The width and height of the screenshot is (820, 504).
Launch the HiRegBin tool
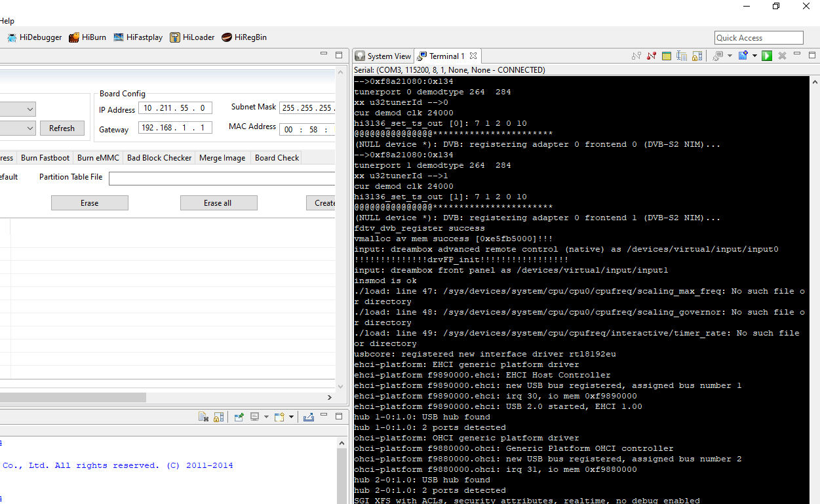click(244, 37)
